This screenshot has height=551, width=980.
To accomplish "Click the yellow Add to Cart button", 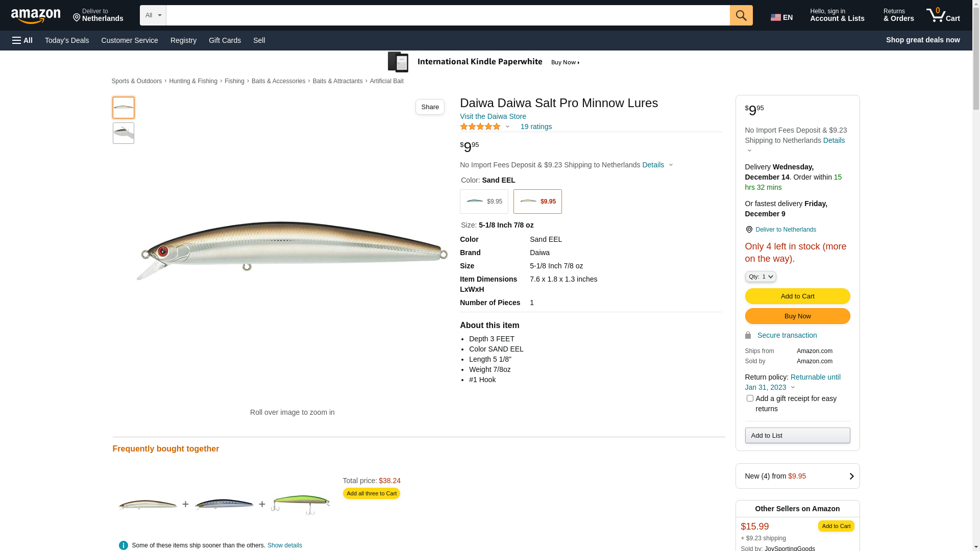I will [797, 296].
